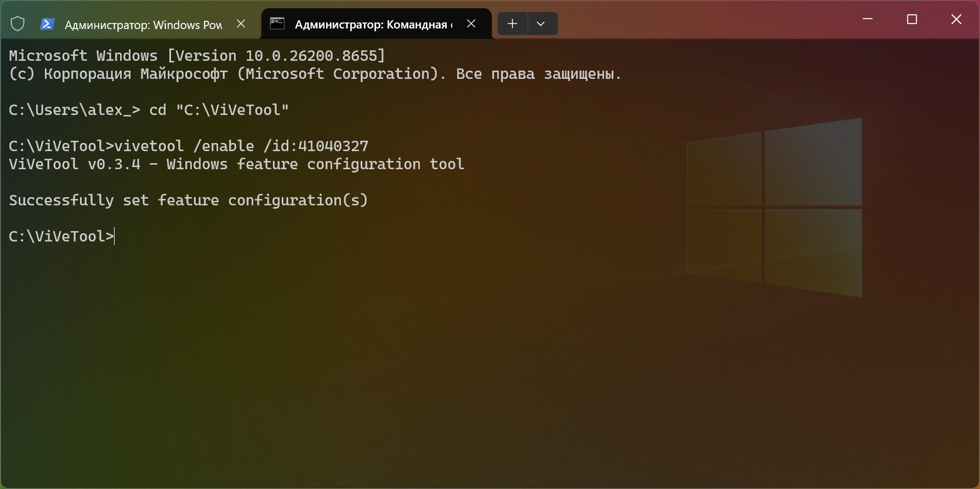980x489 pixels.
Task: Expand the new tab profiles dropdown
Action: point(541,24)
